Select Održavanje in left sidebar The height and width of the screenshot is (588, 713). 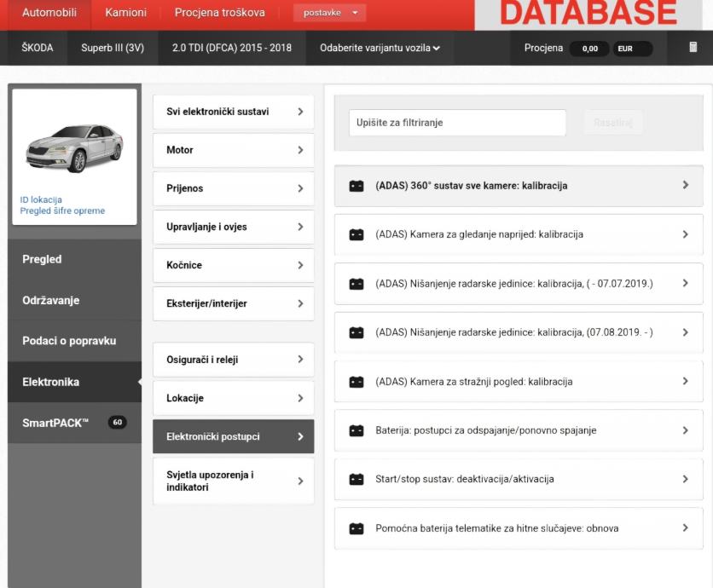(51, 300)
